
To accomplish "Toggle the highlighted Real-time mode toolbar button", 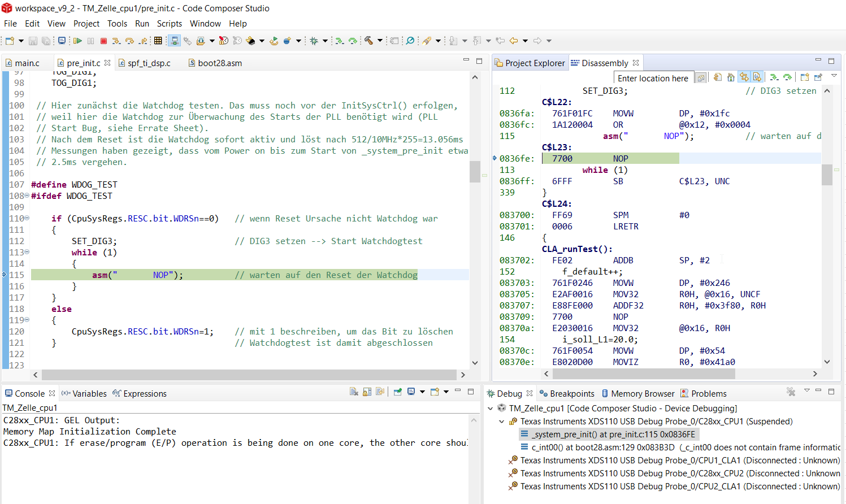I will click(175, 41).
